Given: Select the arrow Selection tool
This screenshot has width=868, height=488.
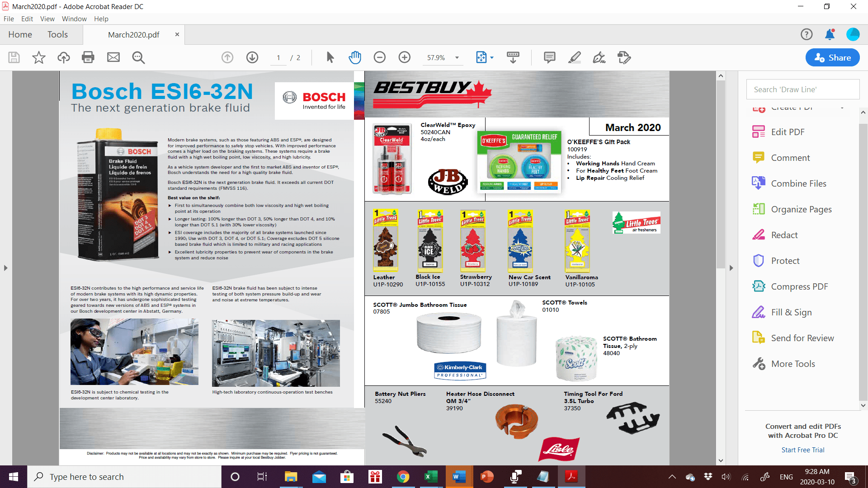Looking at the screenshot, I should click(x=330, y=57).
